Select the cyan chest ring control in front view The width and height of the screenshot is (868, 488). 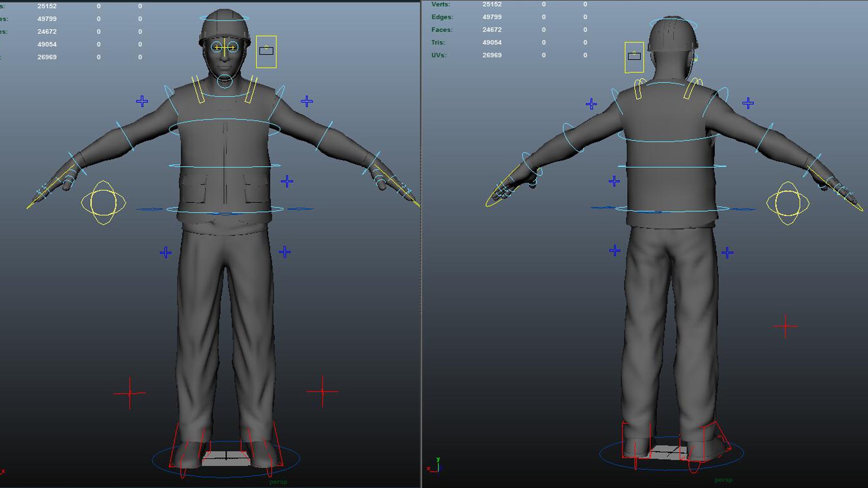[x=225, y=127]
